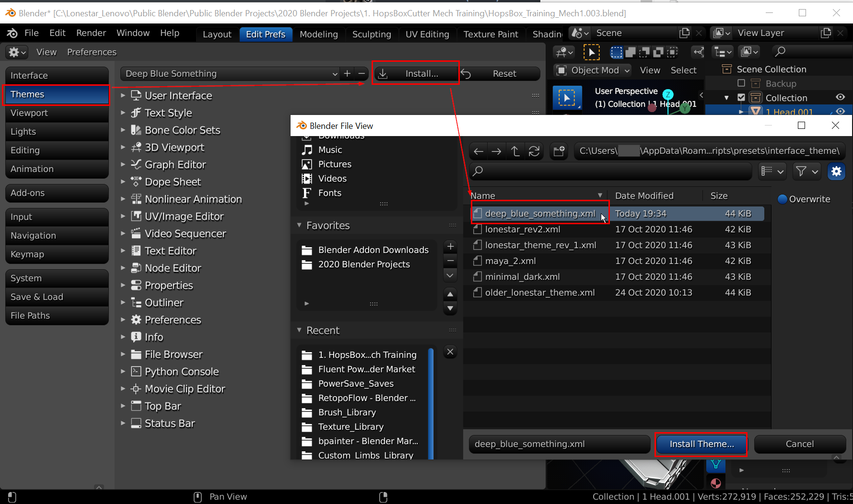Collapse the Recent panel

coord(299,330)
